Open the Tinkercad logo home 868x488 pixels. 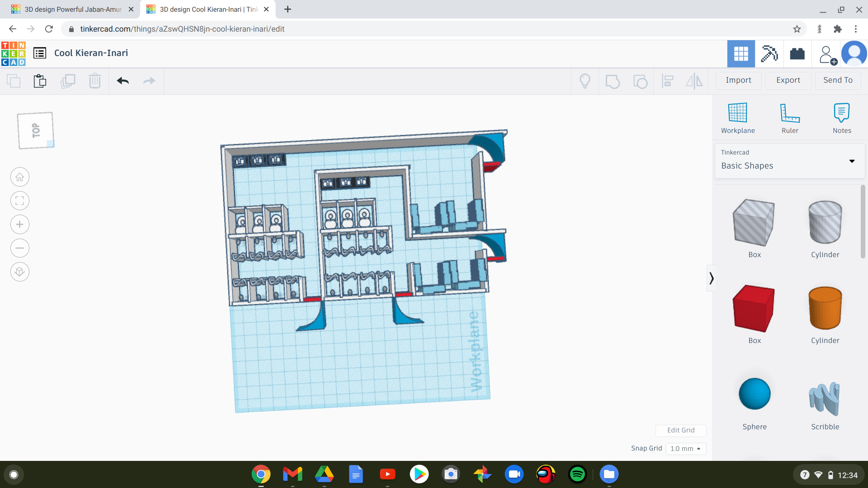[x=13, y=53]
